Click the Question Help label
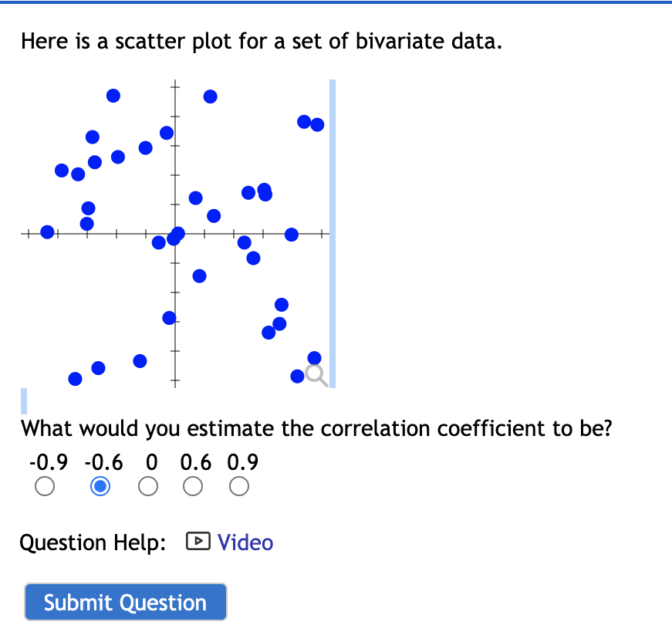This screenshot has width=672, height=642. 93,542
